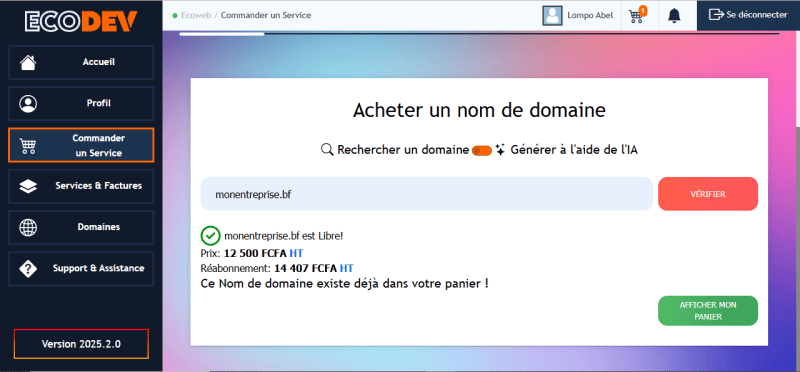The height and width of the screenshot is (372, 800).
Task: Click the Domaines globe icon
Action: pos(28,228)
